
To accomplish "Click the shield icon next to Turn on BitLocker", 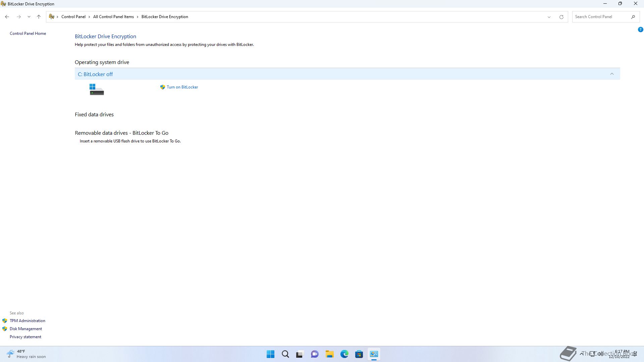I will click(x=163, y=87).
